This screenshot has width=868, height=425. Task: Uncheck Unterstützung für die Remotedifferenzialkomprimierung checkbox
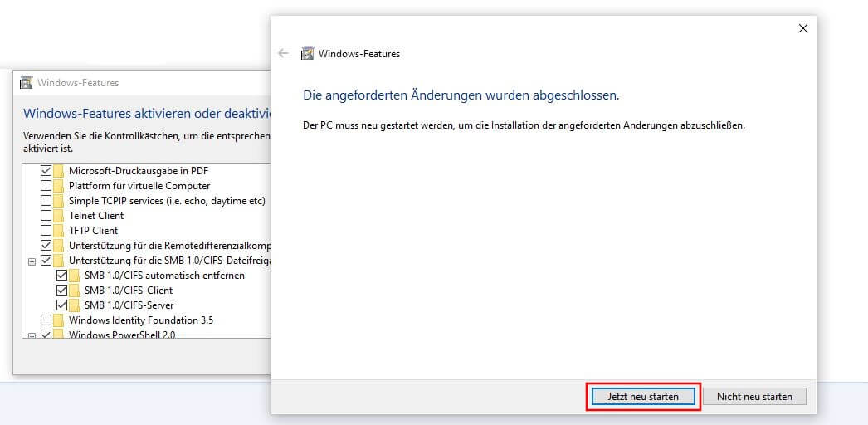click(46, 245)
